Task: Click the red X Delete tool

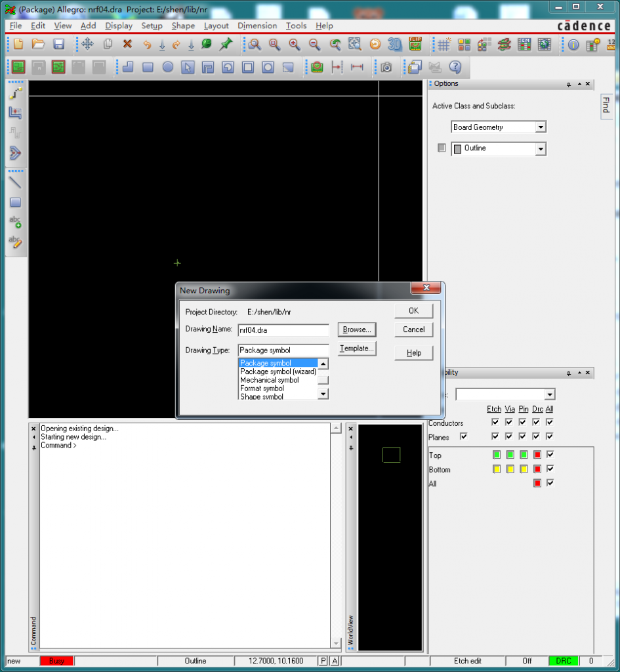Action: pos(127,45)
